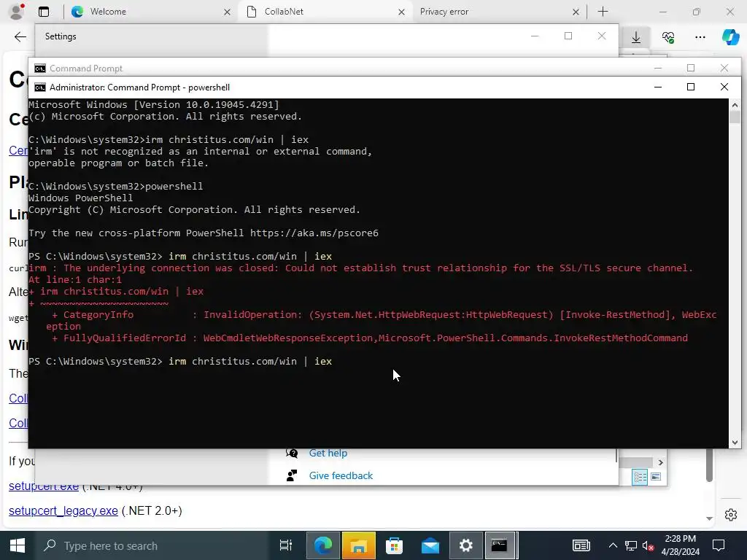Click background Command Prompt title icon

tap(40, 69)
